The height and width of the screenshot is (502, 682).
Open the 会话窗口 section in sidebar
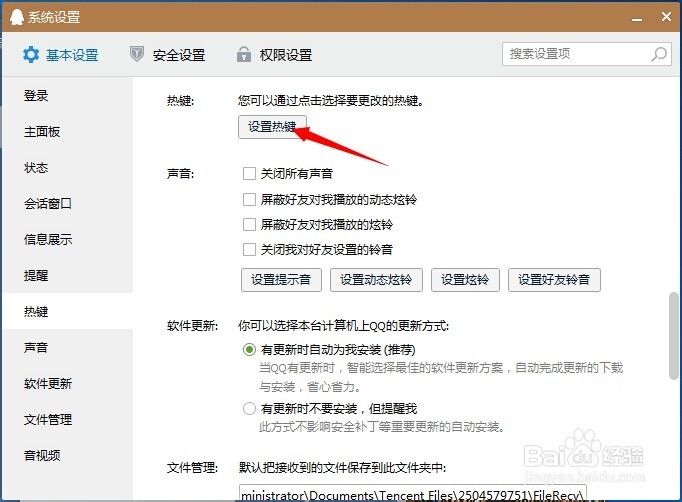[67, 203]
